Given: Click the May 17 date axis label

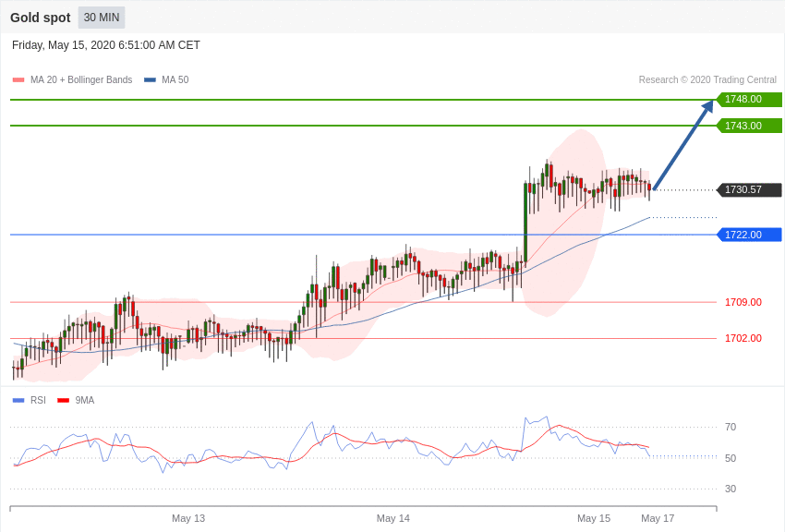Looking at the screenshot, I should pos(658,518).
